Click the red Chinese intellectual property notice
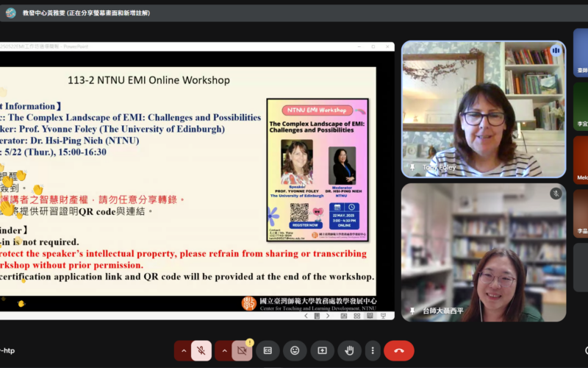This screenshot has height=368, width=588. tap(92, 199)
